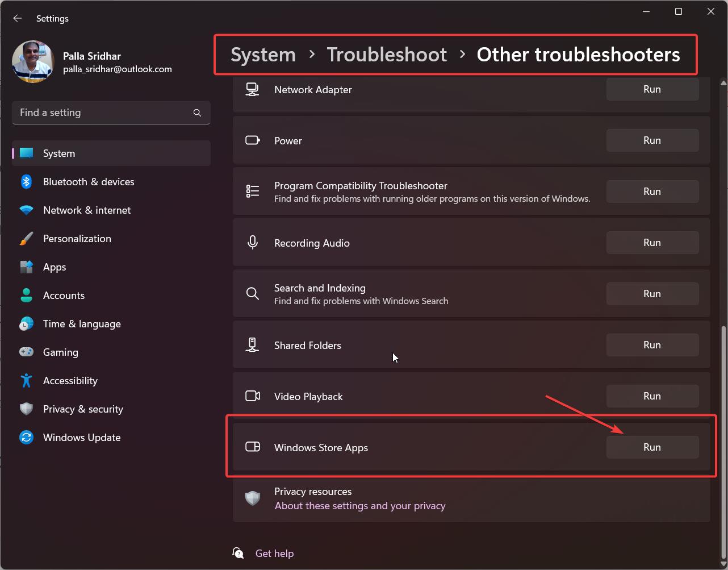Click the scrollbar down arrow
Viewport: 728px width, 570px height.
pos(723,563)
